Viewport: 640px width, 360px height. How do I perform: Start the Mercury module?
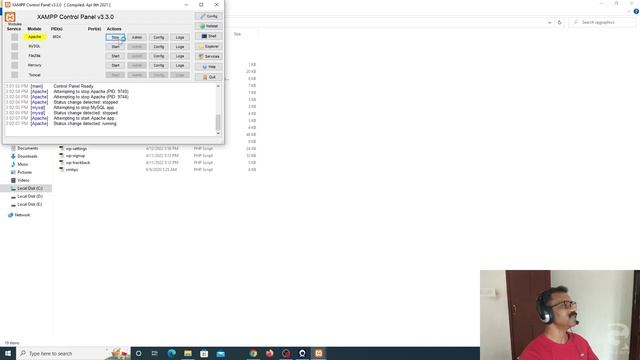[x=116, y=65]
